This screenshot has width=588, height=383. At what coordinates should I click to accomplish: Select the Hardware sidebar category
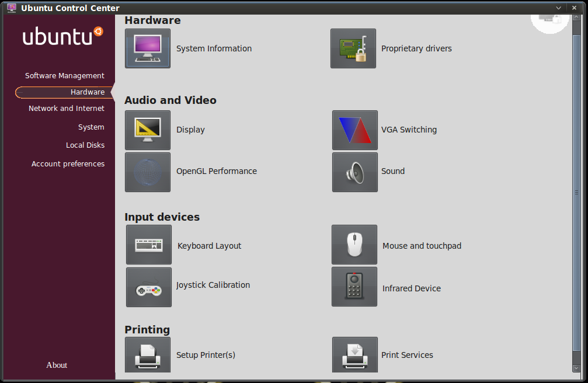coord(64,92)
